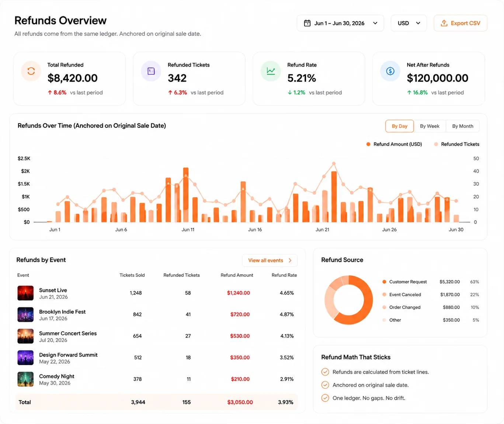Click the Tickets Sold column header
504x424 pixels.
pos(132,275)
